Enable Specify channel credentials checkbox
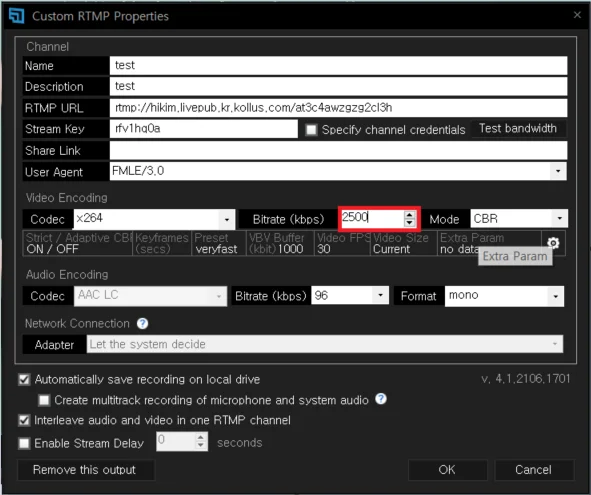Viewport: 591px width, 495px height. pyautogui.click(x=311, y=130)
